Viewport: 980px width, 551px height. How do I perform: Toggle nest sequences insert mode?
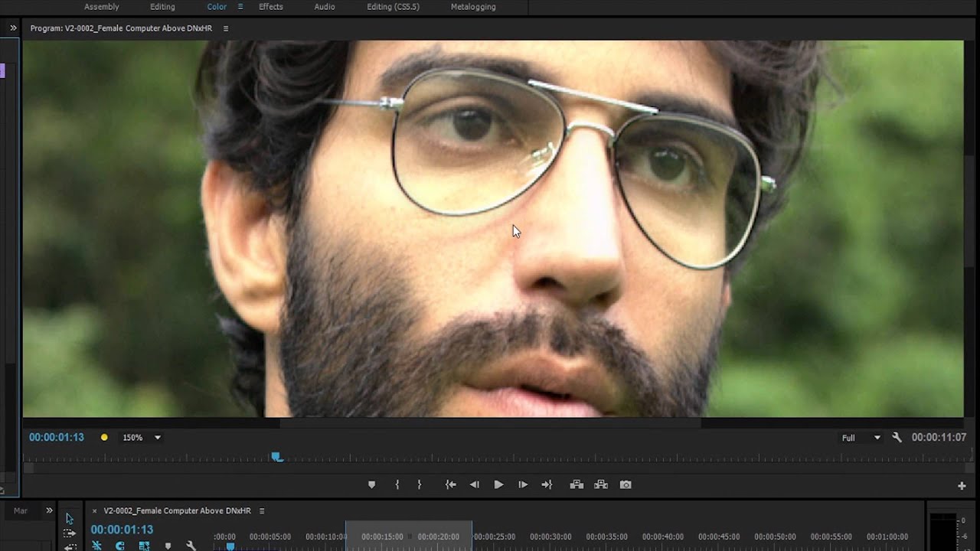coord(96,546)
